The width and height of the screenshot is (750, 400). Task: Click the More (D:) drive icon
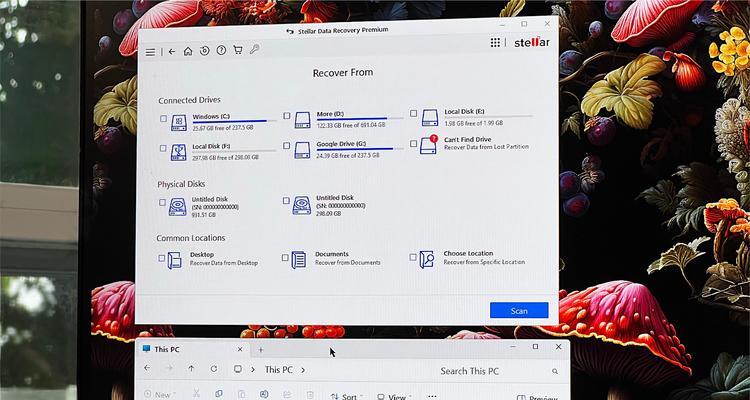[302, 120]
